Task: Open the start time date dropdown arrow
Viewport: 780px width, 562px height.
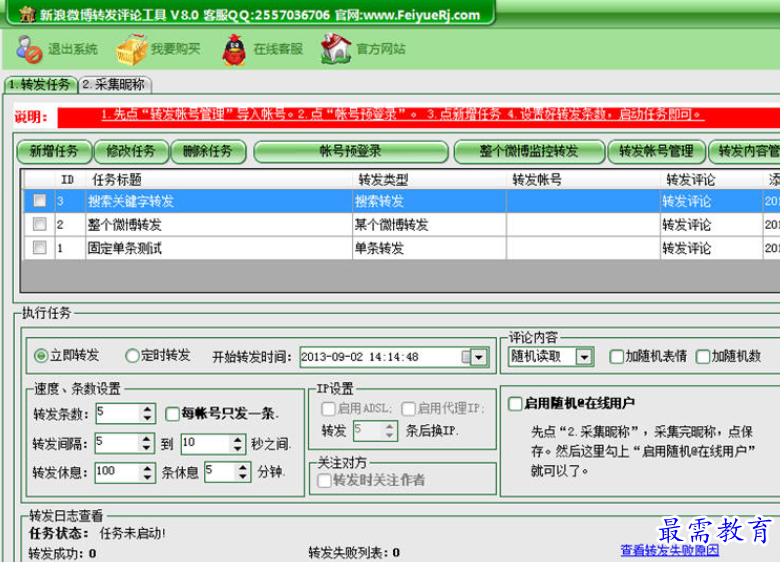Action: [x=479, y=357]
